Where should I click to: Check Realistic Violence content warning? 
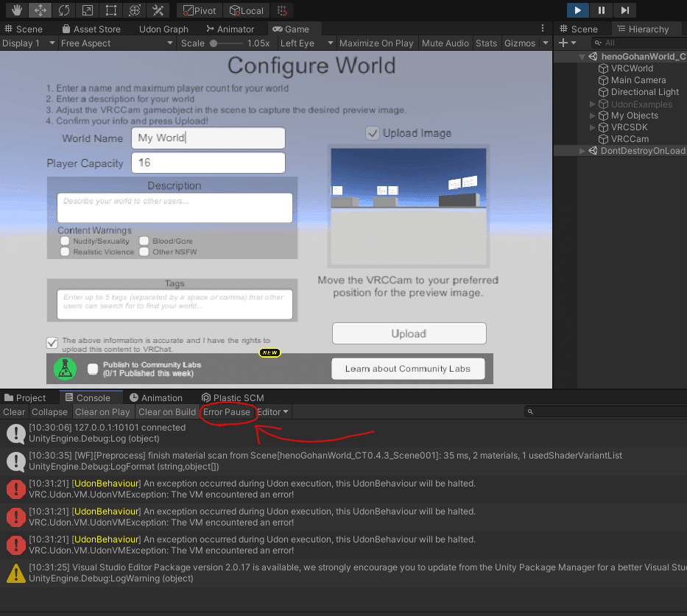pyautogui.click(x=65, y=252)
